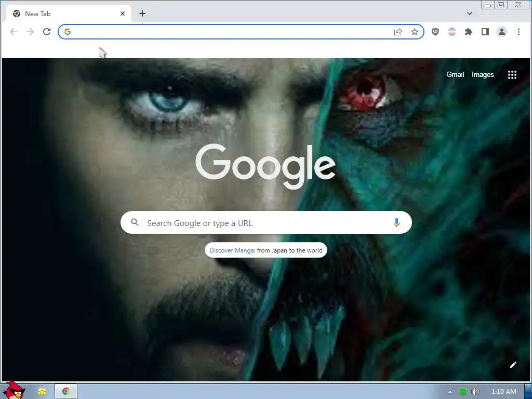Open the Extensions puzzle piece menu
532x399 pixels.
[x=469, y=32]
